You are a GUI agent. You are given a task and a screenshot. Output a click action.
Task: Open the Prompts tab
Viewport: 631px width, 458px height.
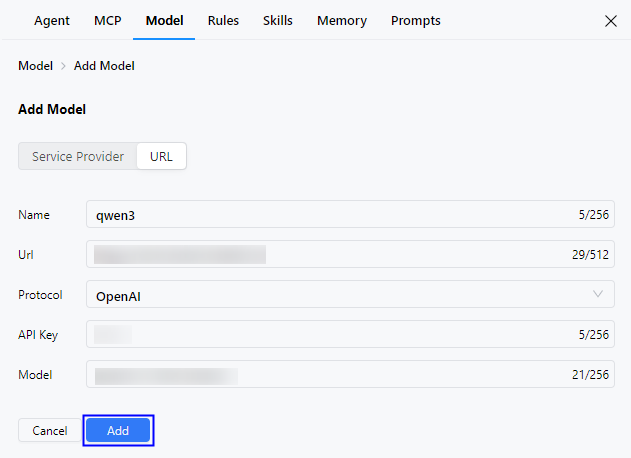(415, 21)
